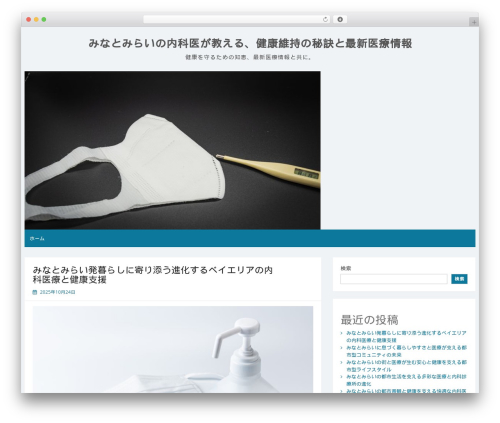
Task: Open recent post 発暮らしに寄り添う進化するベイエリア
Action: pos(406,336)
